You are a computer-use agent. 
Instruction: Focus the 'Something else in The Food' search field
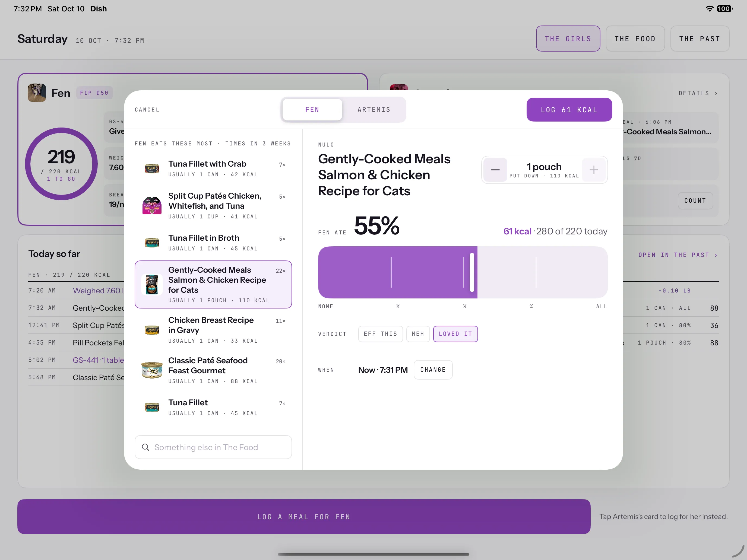click(213, 447)
